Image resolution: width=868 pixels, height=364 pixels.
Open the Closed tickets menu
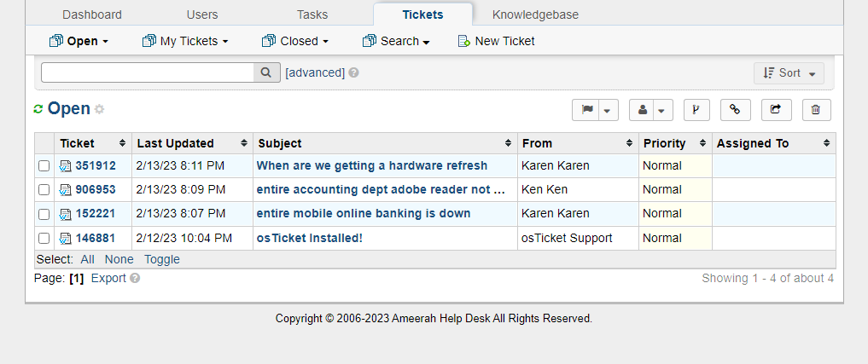294,41
